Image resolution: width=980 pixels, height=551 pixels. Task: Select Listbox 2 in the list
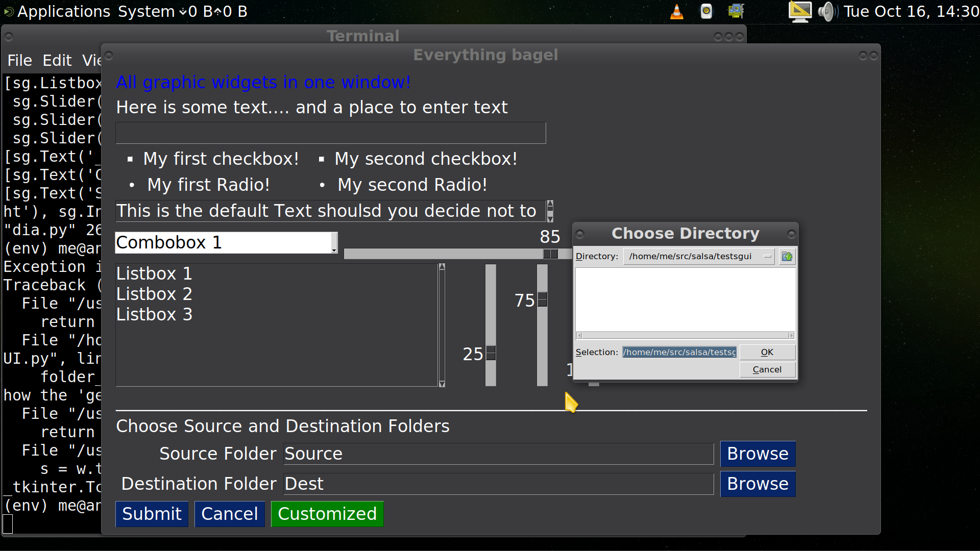(154, 294)
